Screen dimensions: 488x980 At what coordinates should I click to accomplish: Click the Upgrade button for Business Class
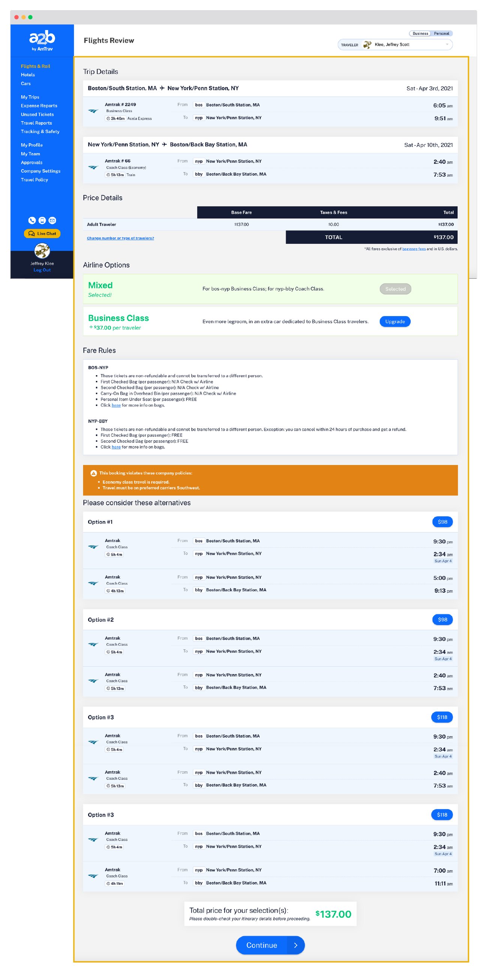click(395, 321)
